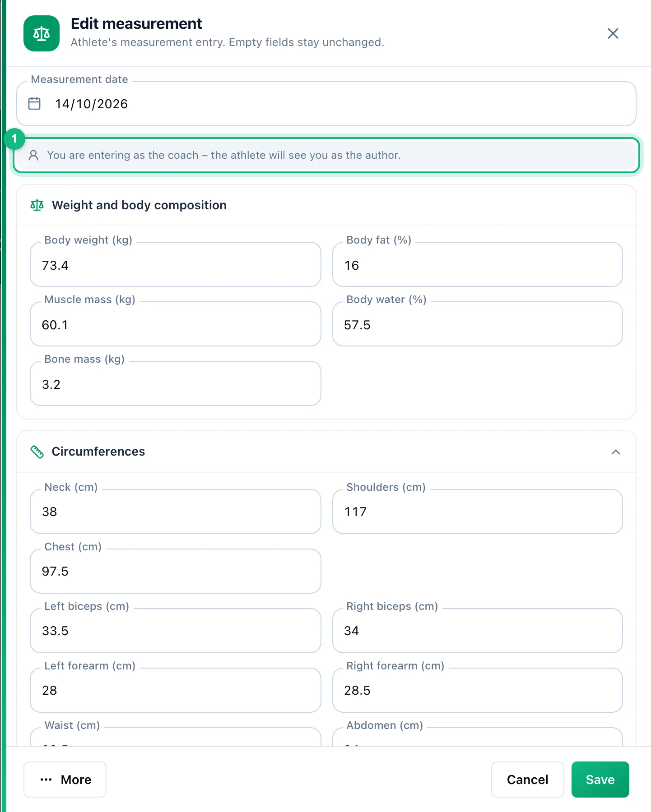
Task: Close the Edit measurement dialog
Action: pyautogui.click(x=613, y=33)
